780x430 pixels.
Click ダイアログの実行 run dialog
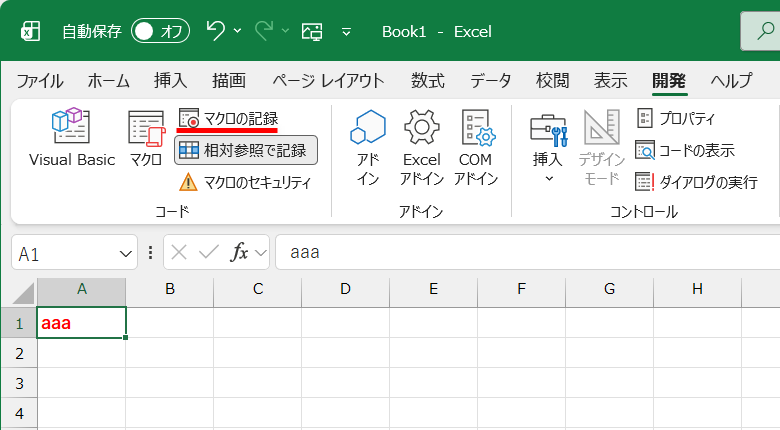[696, 182]
